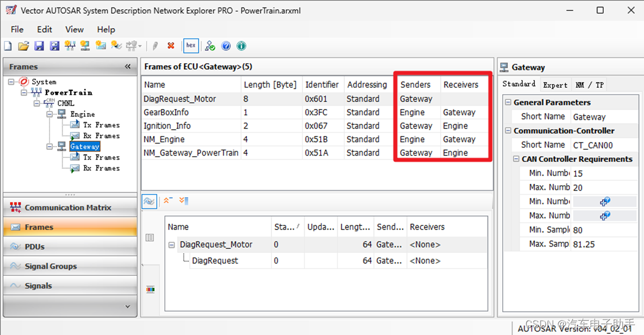Click the new frame envelope toolbar icon

pos(100,45)
